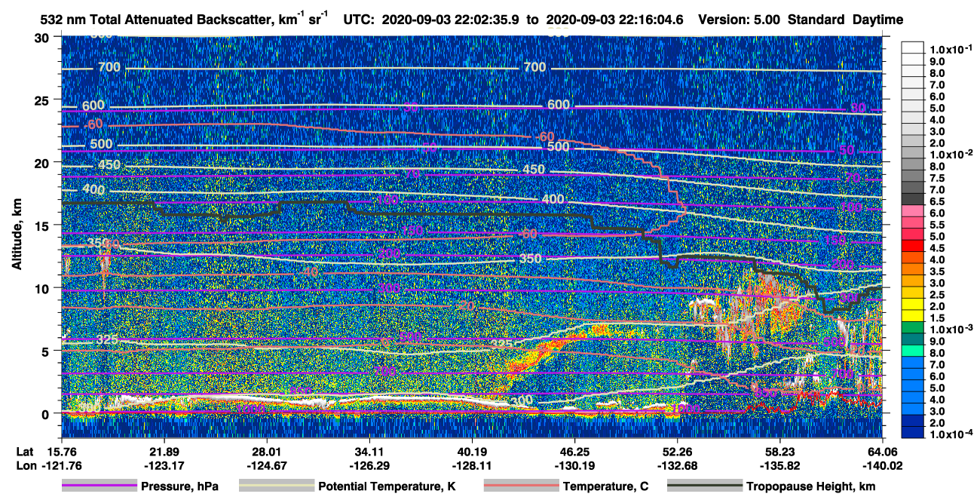Screen dimensions: 980x503
Task: Click the grey colorbar swatch labeled 7.5
Action: (x=913, y=176)
